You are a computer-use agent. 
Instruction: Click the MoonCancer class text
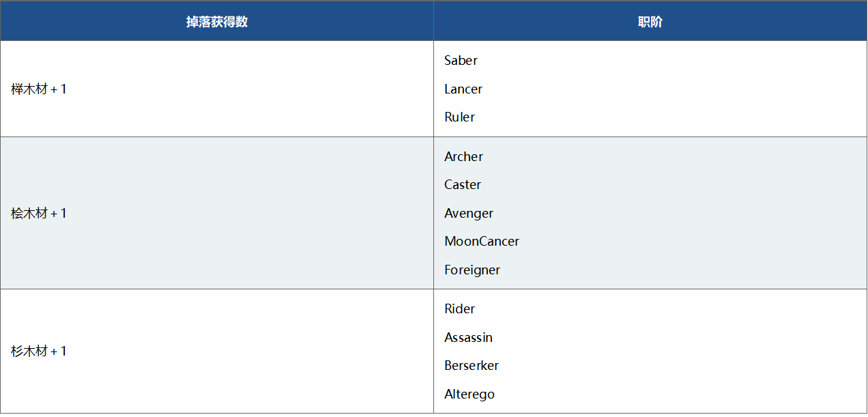coord(482,242)
